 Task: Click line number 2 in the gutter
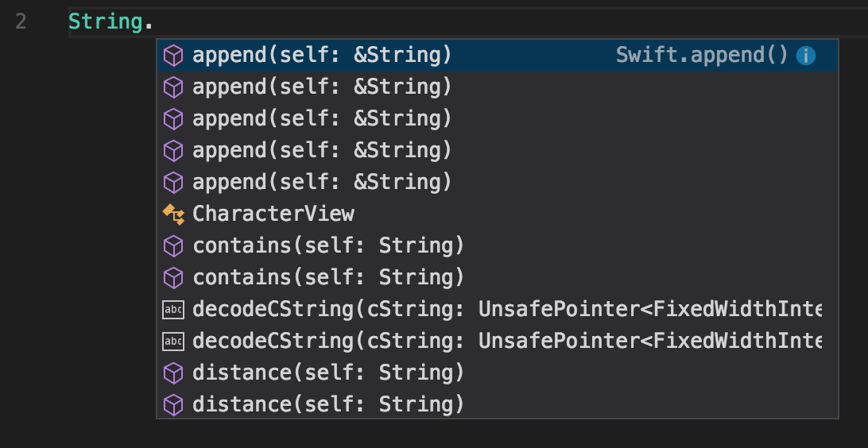pyautogui.click(x=21, y=21)
